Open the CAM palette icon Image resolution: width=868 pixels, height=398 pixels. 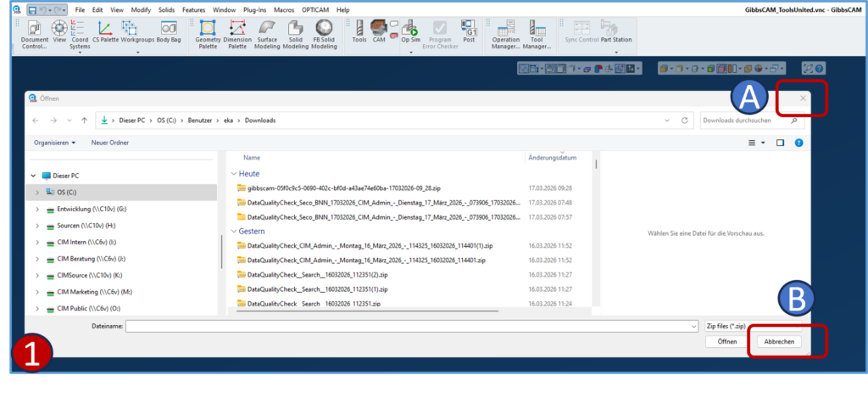tap(379, 31)
